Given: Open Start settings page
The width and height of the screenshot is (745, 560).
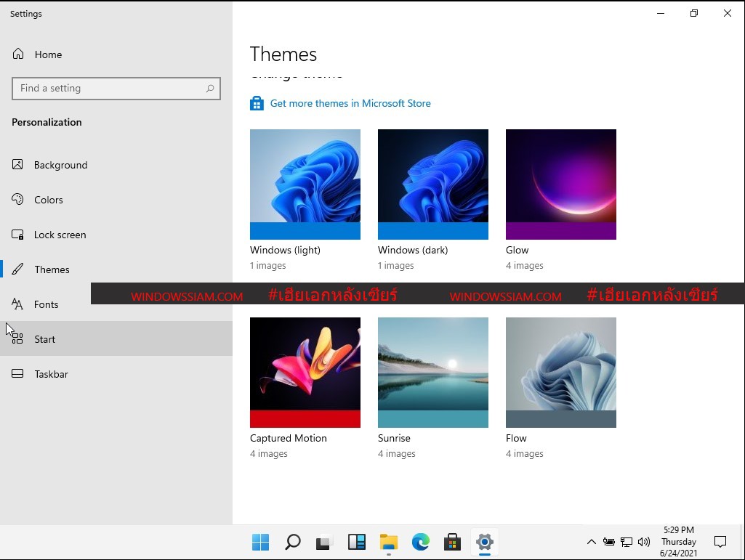Looking at the screenshot, I should (116, 338).
